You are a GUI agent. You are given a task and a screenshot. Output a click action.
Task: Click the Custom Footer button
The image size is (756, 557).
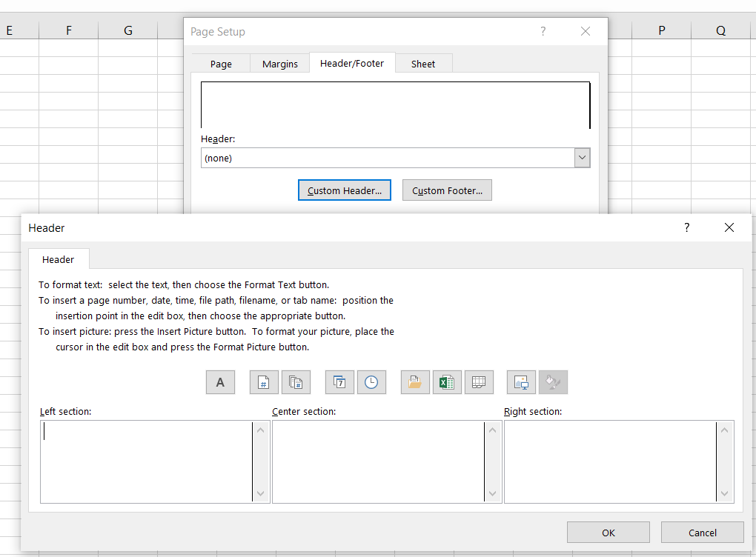(x=447, y=190)
